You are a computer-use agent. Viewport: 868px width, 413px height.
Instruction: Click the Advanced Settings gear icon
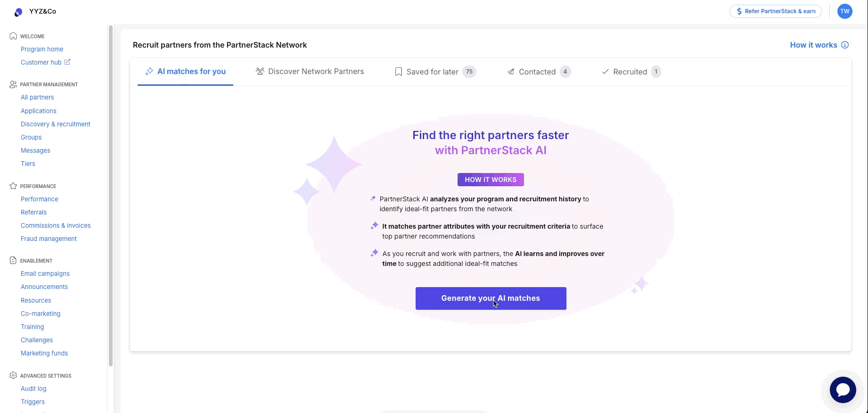click(x=13, y=375)
